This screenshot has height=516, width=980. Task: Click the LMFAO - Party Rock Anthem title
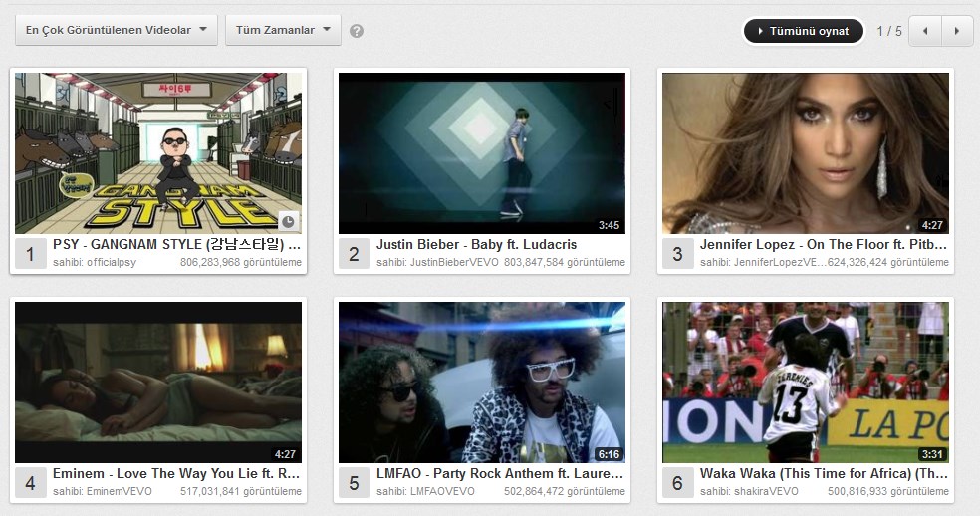[500, 473]
